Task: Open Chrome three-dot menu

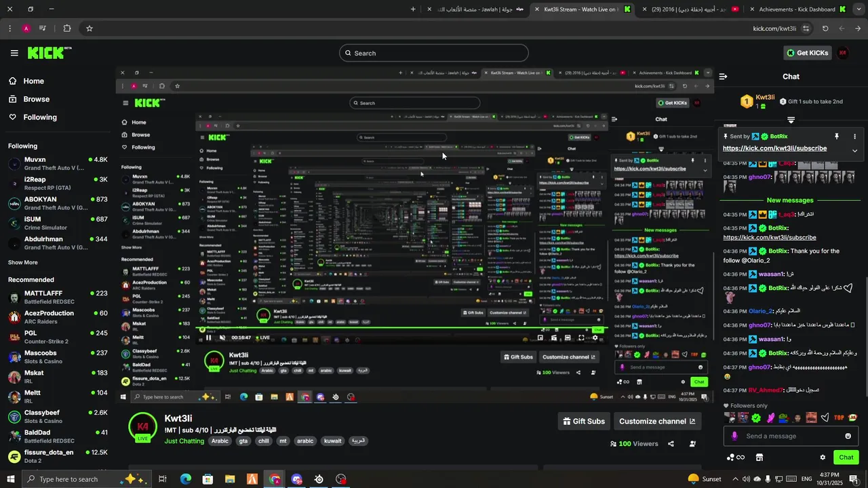Action: tap(9, 28)
